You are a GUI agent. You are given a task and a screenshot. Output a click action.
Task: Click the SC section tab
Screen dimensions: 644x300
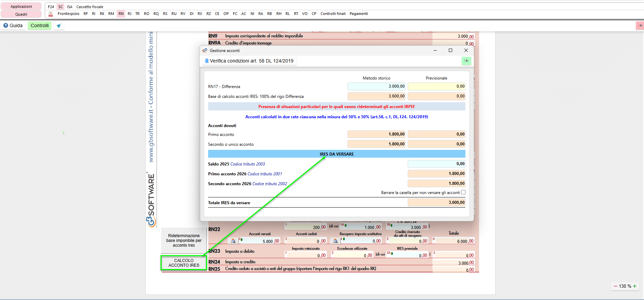tap(60, 7)
